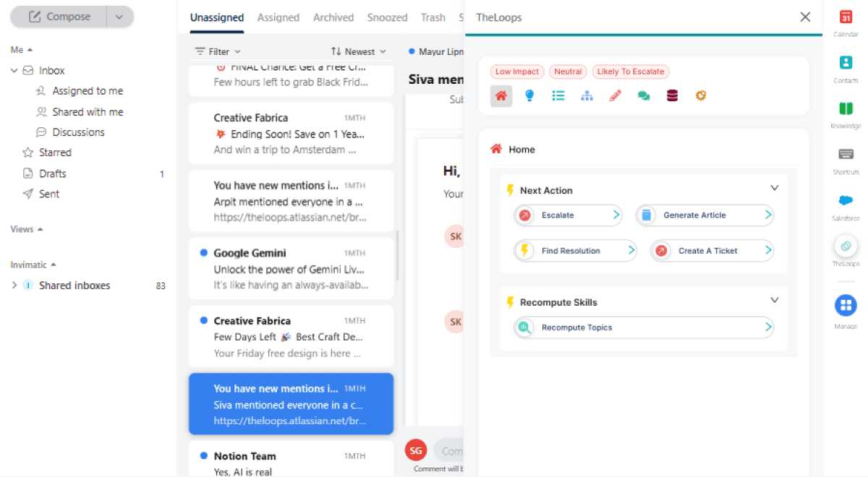Screen dimensions: 868x477
Task: Open TheLoops Home icon tab
Action: tap(501, 95)
